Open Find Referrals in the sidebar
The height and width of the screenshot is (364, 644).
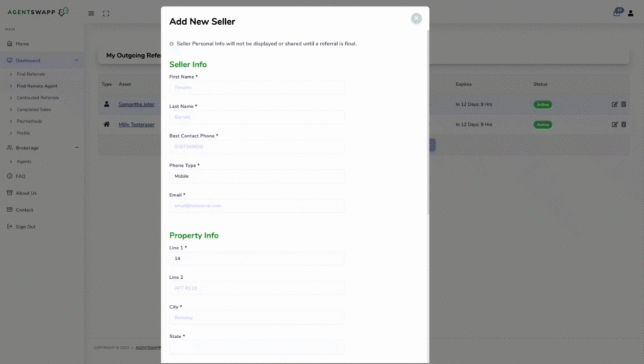(31, 74)
